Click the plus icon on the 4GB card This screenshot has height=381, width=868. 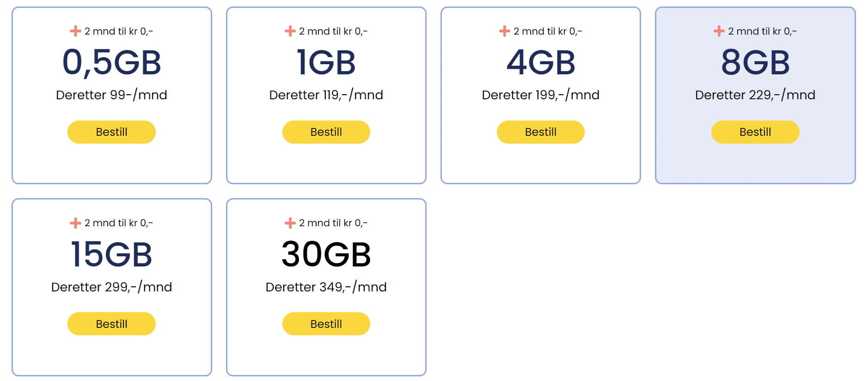coord(504,31)
